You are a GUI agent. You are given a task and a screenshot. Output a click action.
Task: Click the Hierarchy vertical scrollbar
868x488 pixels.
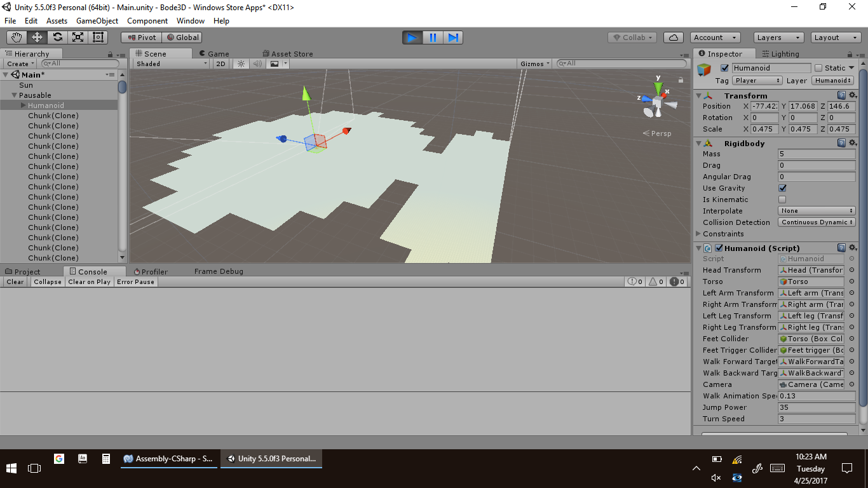pos(123,165)
